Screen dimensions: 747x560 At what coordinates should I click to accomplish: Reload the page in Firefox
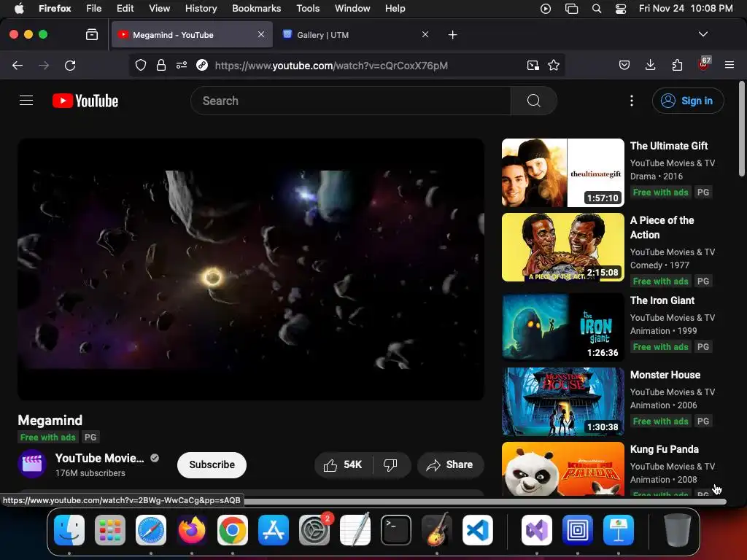coord(70,65)
